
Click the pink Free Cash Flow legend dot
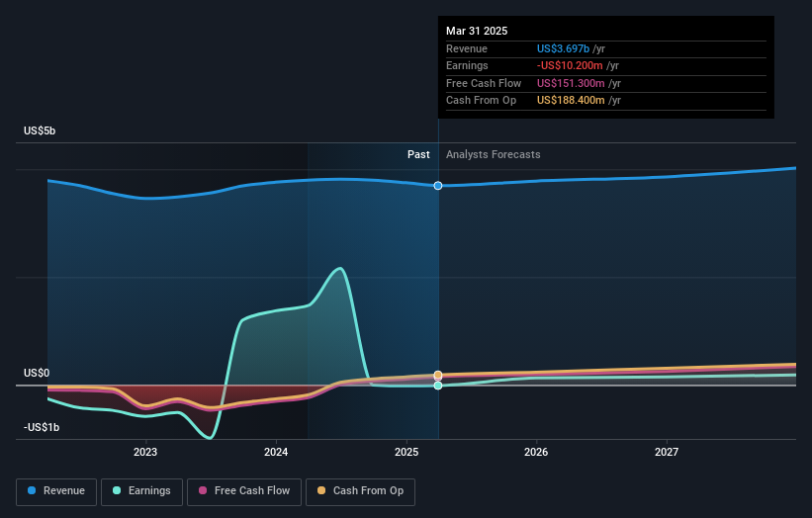tap(203, 490)
